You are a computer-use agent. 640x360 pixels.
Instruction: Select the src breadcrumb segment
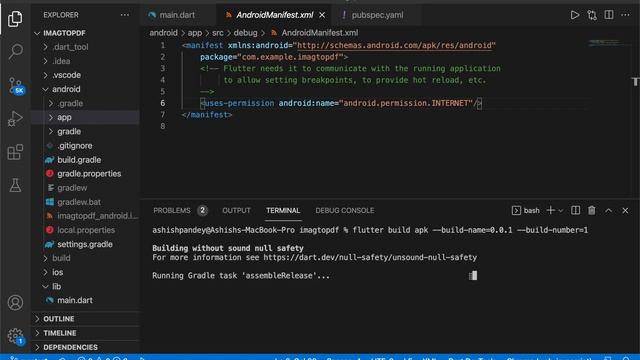pos(218,33)
